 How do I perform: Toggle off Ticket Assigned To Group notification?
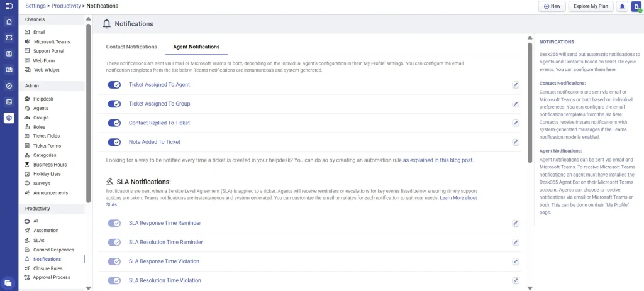pos(114,104)
